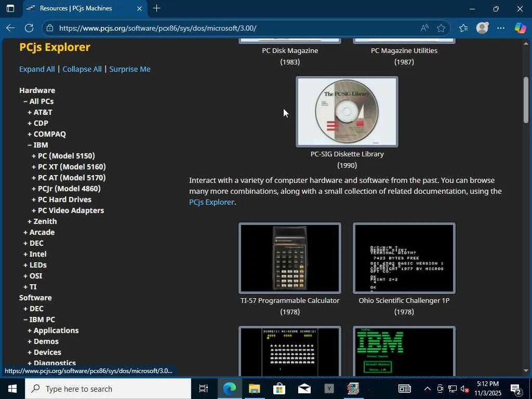Open the last pinned taskbar app

[x=353, y=389]
